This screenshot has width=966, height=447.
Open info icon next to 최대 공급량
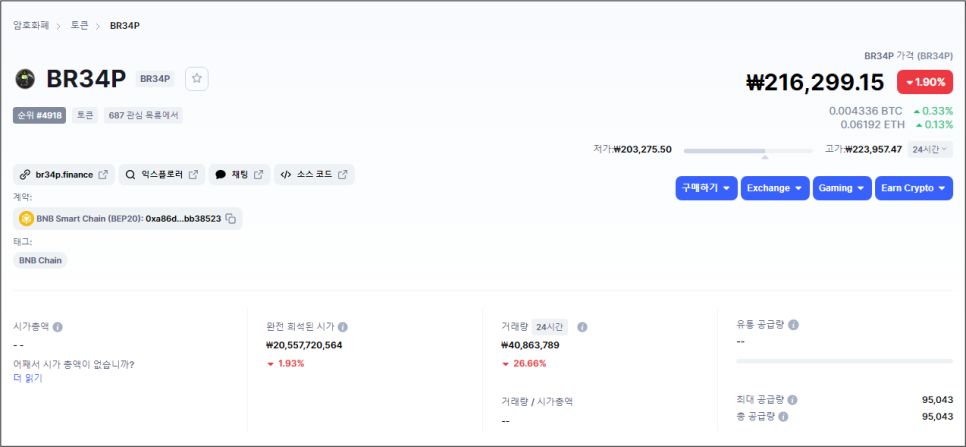coord(792,400)
